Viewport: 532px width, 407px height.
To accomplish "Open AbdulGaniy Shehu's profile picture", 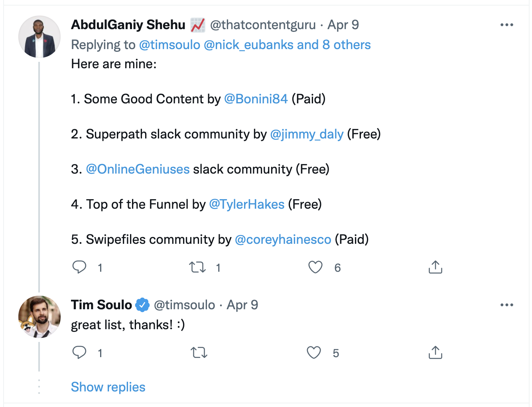I will (39, 37).
